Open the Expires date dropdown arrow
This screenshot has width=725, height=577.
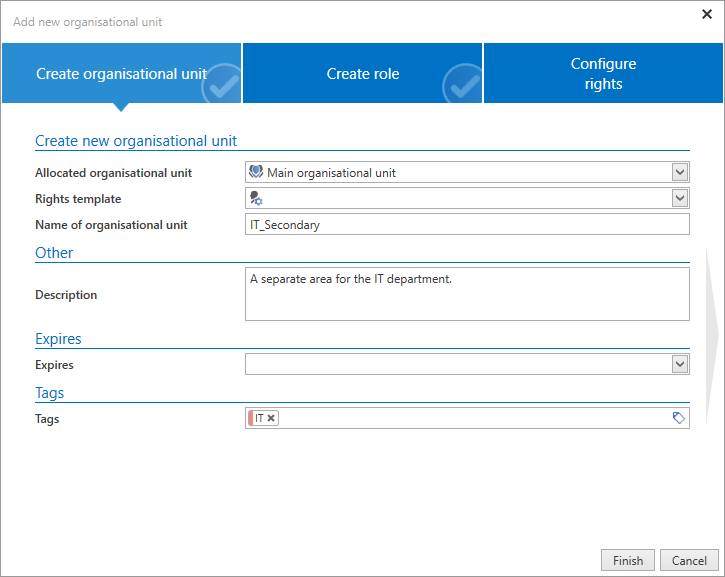[680, 364]
